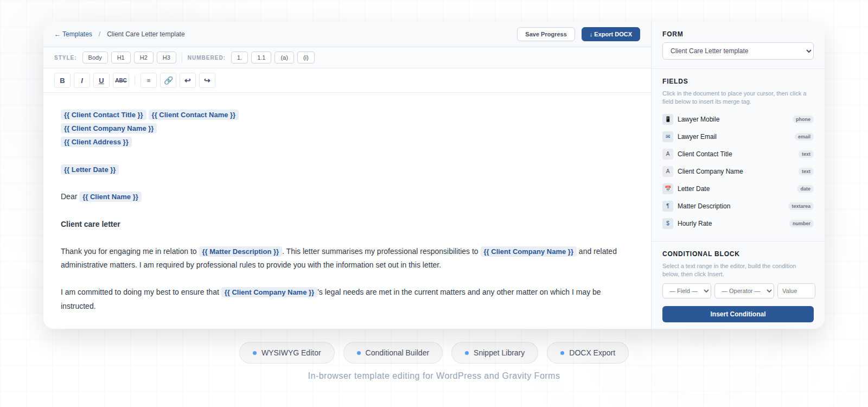Click the 'number' type badge
The image size is (868, 407).
801,224
